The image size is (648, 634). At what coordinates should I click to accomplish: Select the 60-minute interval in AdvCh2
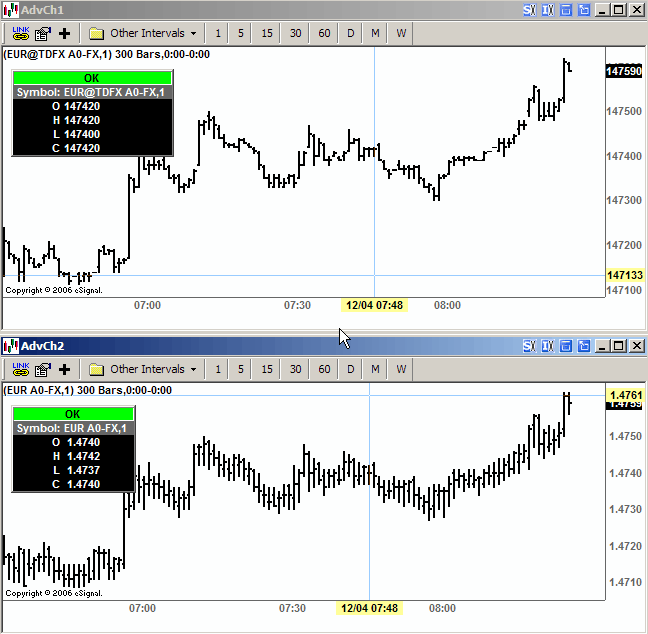click(324, 369)
